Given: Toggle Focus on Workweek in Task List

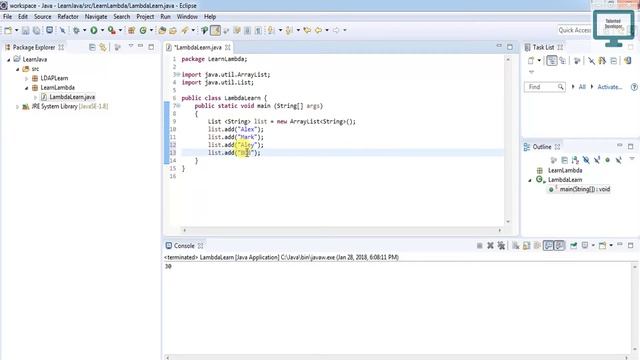Looking at the screenshot, I should click(576, 61).
